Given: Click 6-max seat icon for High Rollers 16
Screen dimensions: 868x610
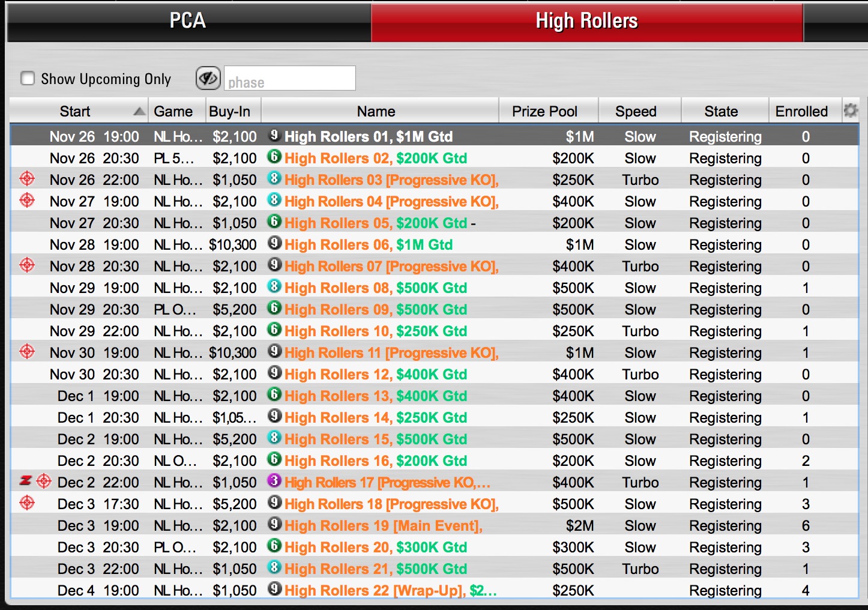Looking at the screenshot, I should pyautogui.click(x=274, y=460).
